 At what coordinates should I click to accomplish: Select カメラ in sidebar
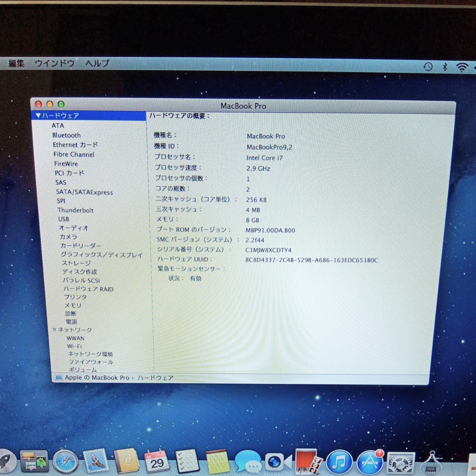click(x=68, y=237)
